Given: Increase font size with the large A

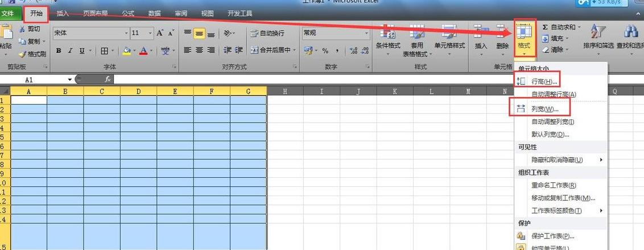Looking at the screenshot, I should [x=160, y=33].
